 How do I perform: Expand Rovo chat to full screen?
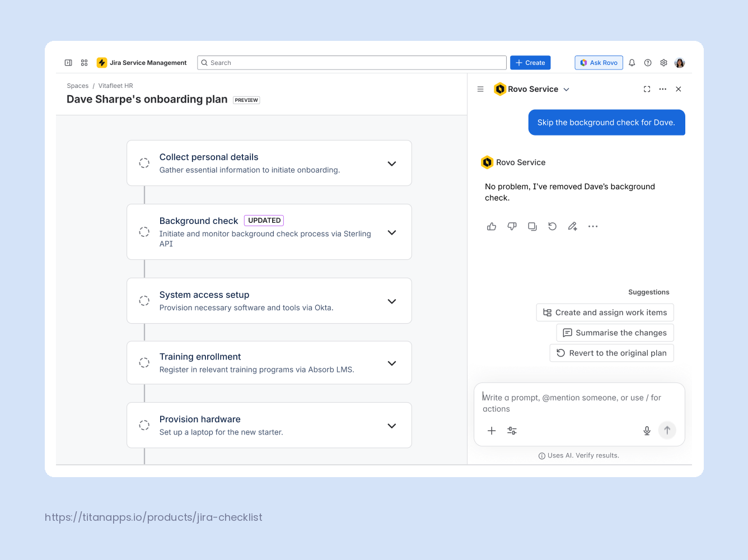coord(647,89)
